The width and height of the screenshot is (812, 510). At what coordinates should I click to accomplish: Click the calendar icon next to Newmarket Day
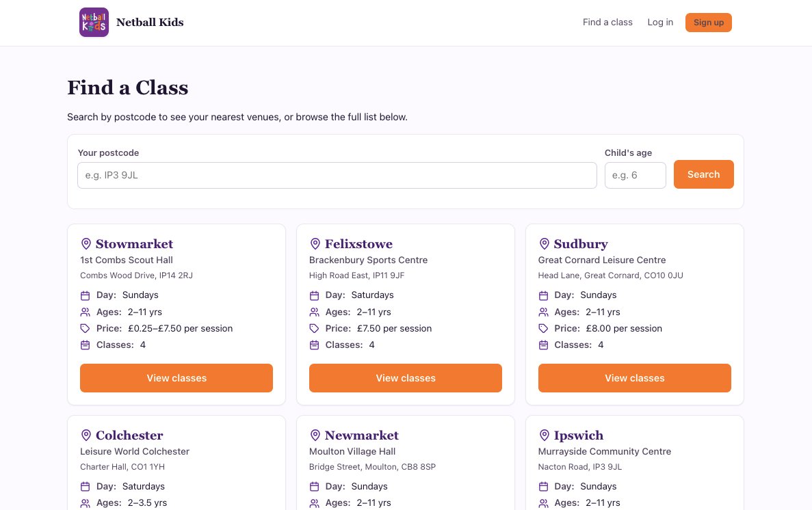315,487
